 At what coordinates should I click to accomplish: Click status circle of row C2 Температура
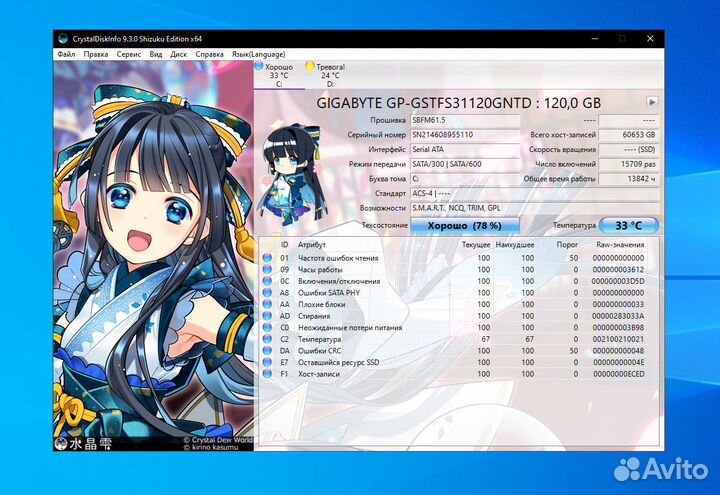point(267,339)
